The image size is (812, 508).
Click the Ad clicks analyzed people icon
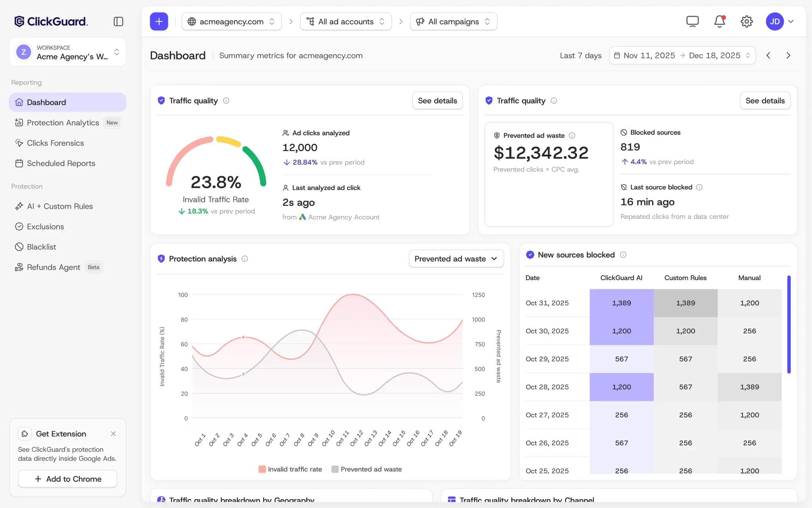pyautogui.click(x=285, y=133)
